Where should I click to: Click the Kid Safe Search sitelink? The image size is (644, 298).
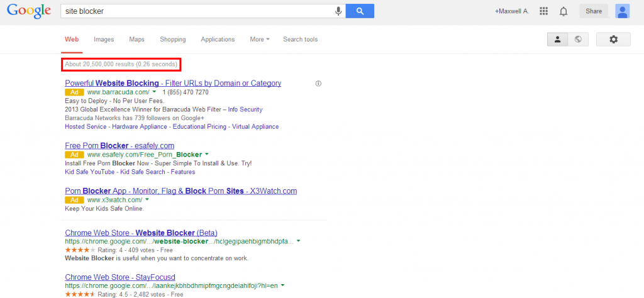pyautogui.click(x=143, y=172)
